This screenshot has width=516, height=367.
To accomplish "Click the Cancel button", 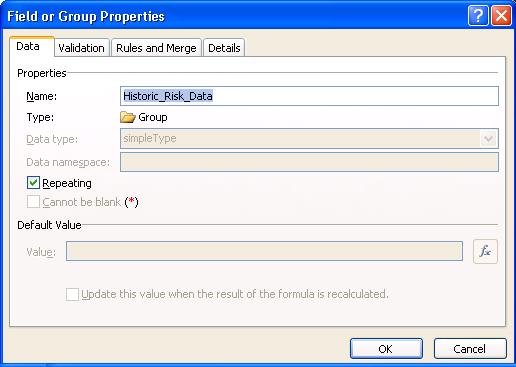I will [470, 349].
